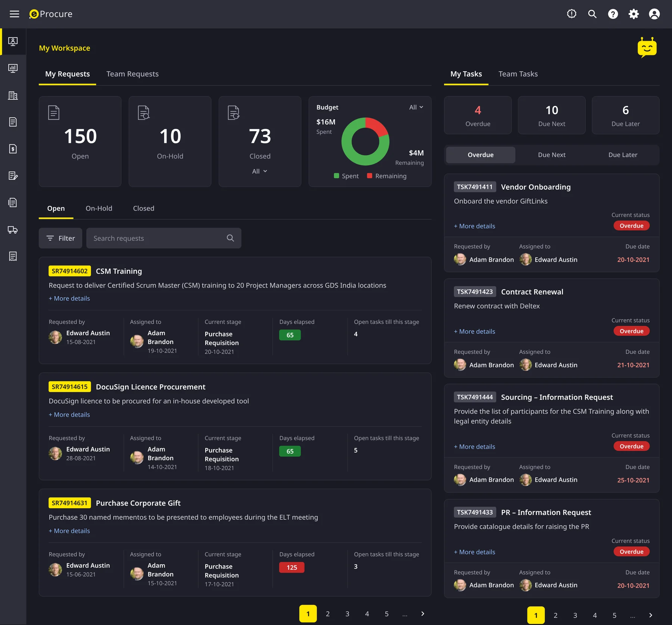Open request SR74914631 ID badge
Screen dimensions: 672x625
[70, 503]
